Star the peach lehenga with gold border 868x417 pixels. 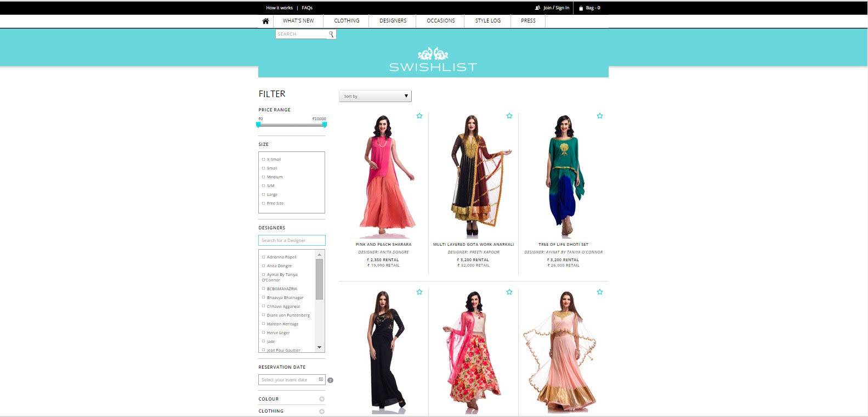point(600,292)
